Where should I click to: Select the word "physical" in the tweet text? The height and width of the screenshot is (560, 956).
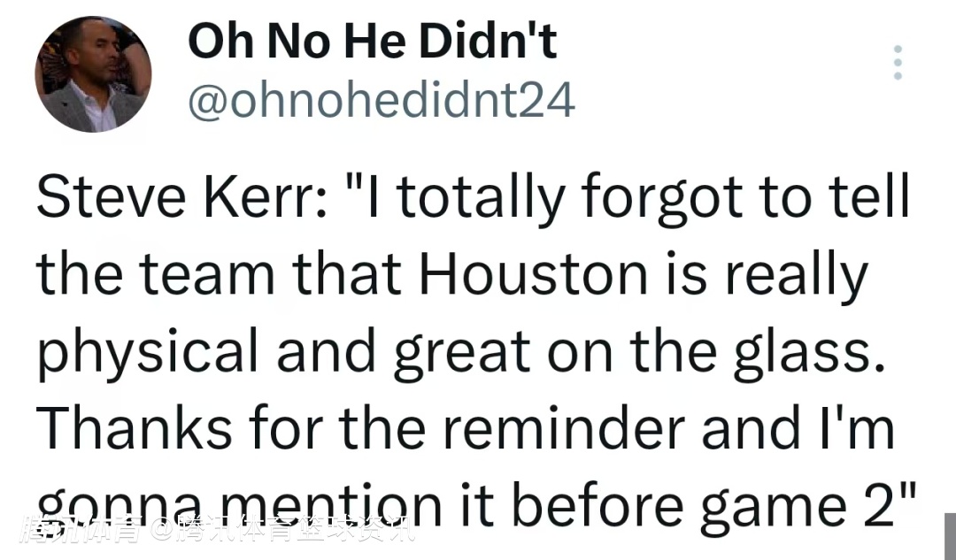[148, 354]
